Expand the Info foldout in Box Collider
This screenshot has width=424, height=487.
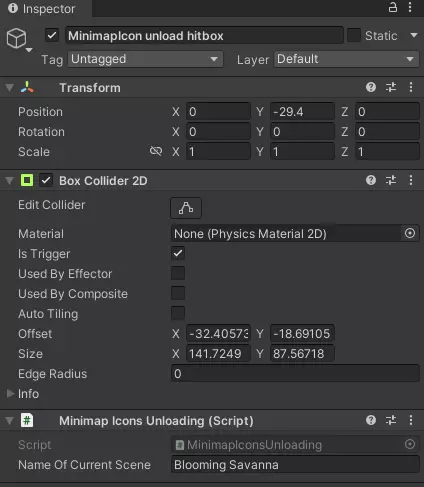click(x=10, y=394)
